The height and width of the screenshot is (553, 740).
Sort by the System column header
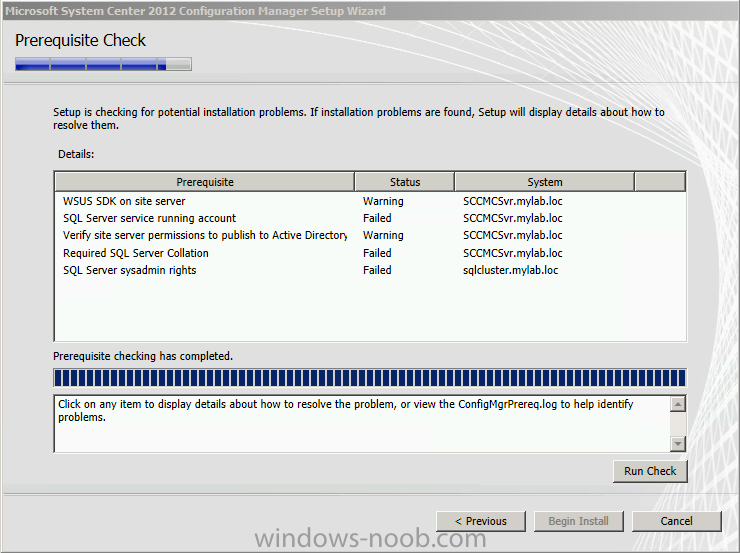pos(545,182)
